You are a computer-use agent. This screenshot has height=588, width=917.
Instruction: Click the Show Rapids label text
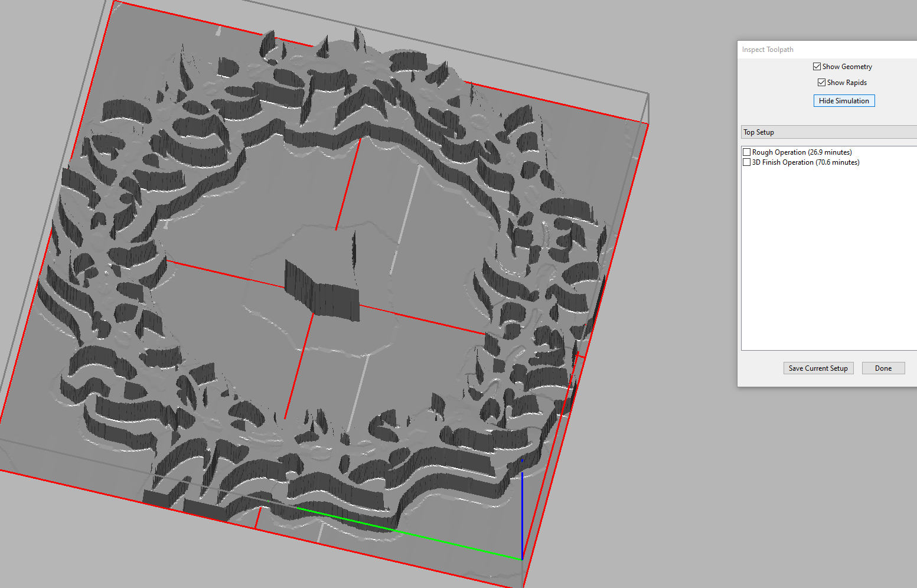[847, 83]
